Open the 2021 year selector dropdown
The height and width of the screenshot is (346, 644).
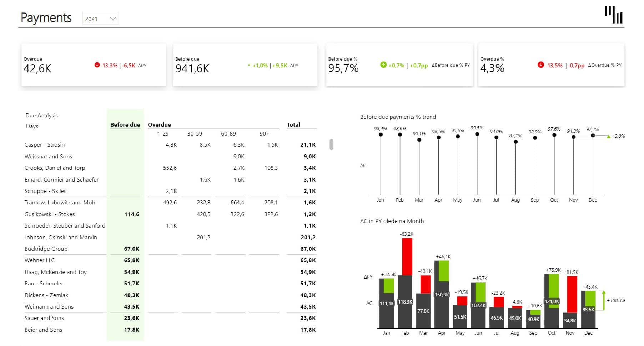pyautogui.click(x=100, y=18)
